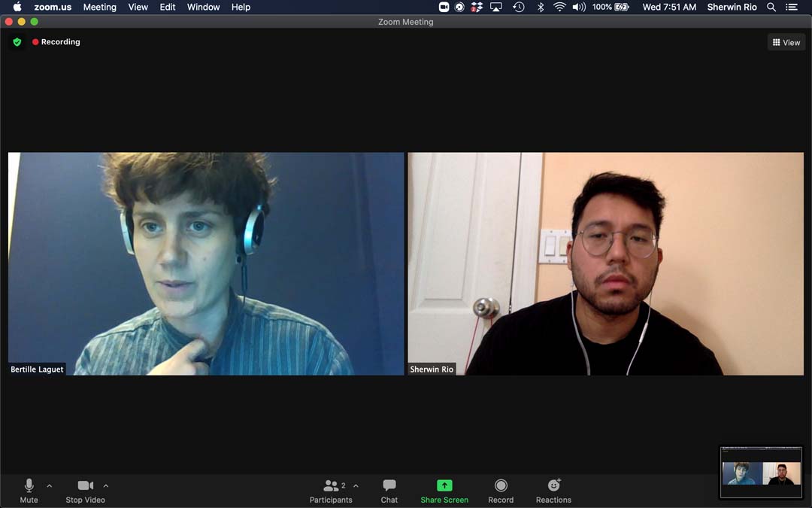Click the green encryption shield icon

pyautogui.click(x=17, y=42)
